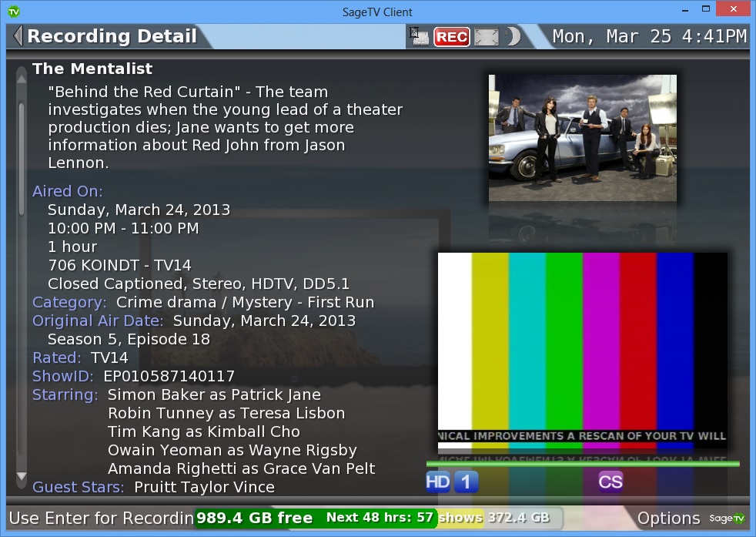Click the 706 KOINDT - TV14 channel line
Viewport: 756px width, 537px height.
click(x=119, y=265)
